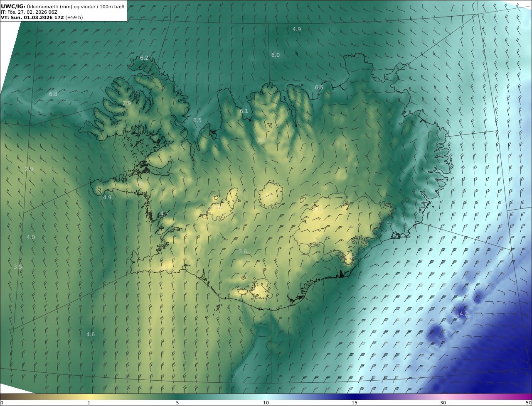Click the title text 'Úrkomumætti (mm) og vindur í 100m hæð'
Image resolution: width=532 pixels, height=406 pixels.
76,6
